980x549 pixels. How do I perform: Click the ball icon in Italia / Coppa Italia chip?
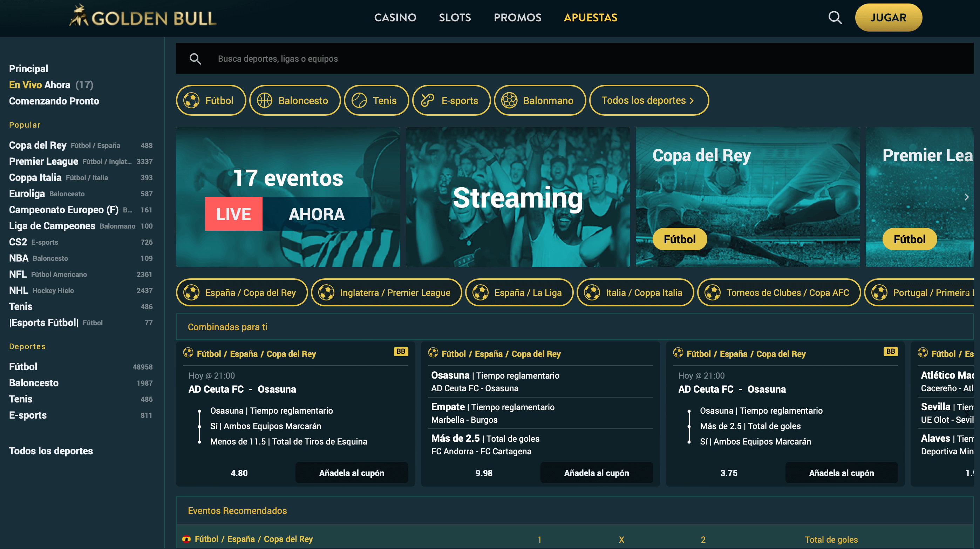tap(592, 293)
